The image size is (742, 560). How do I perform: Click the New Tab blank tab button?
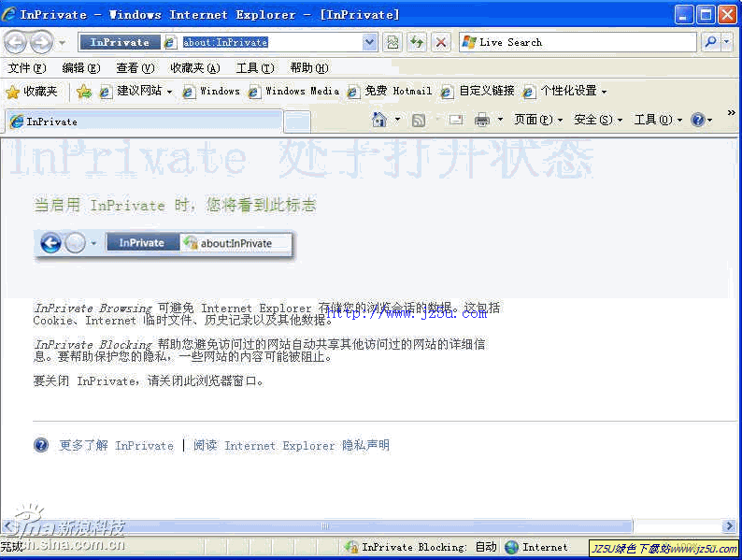tap(298, 122)
